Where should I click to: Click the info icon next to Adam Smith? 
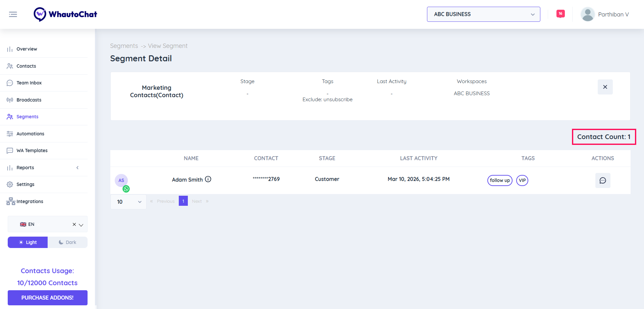tap(208, 179)
